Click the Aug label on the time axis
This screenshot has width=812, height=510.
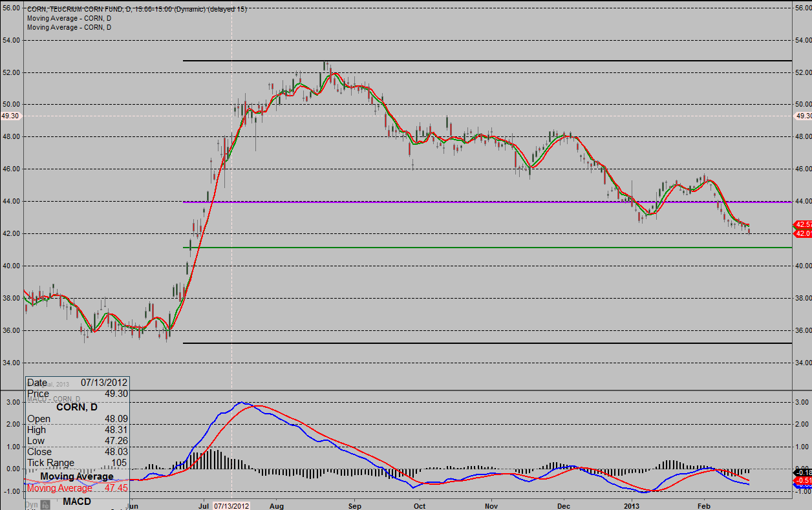tap(277, 505)
